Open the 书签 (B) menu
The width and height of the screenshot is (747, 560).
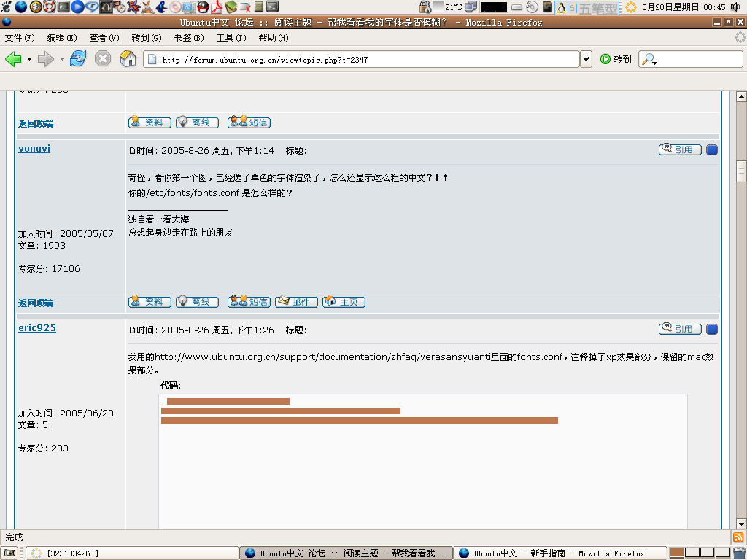189,38
